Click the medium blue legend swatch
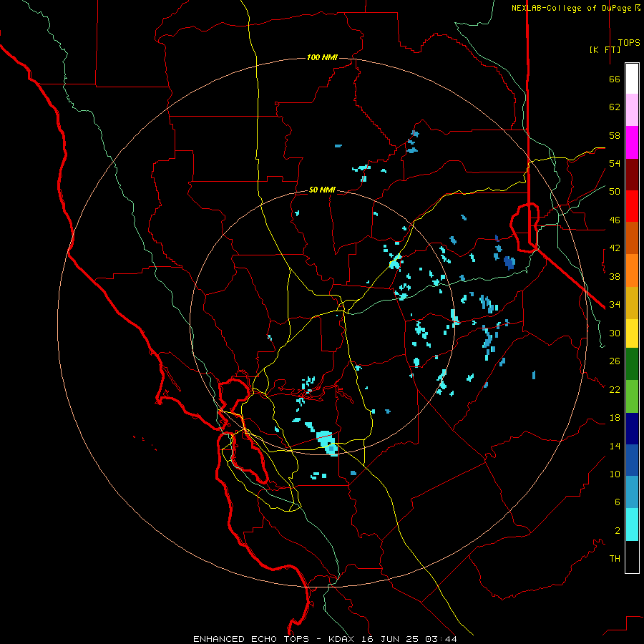Viewport: 644px width, 644px height. [x=632, y=460]
